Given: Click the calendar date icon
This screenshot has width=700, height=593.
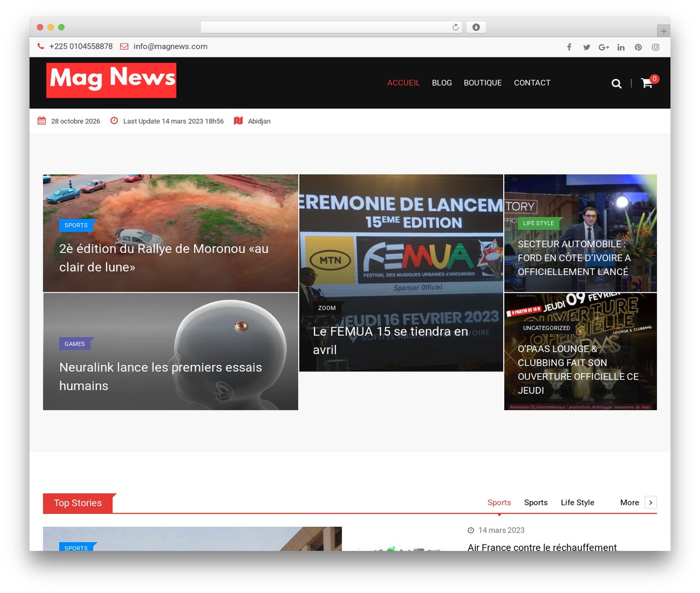Looking at the screenshot, I should coord(42,121).
